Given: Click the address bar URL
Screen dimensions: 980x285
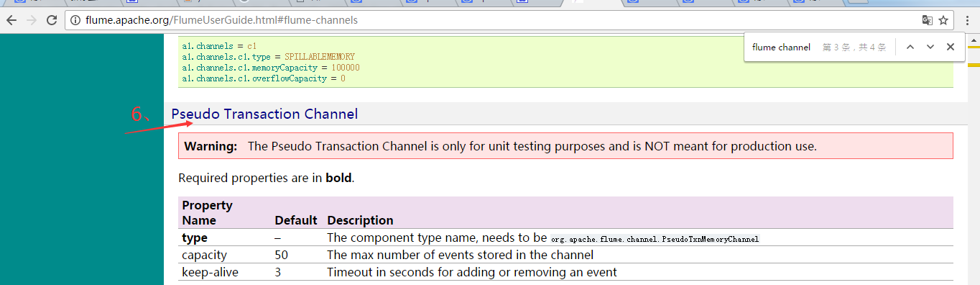Looking at the screenshot, I should coord(221,20).
